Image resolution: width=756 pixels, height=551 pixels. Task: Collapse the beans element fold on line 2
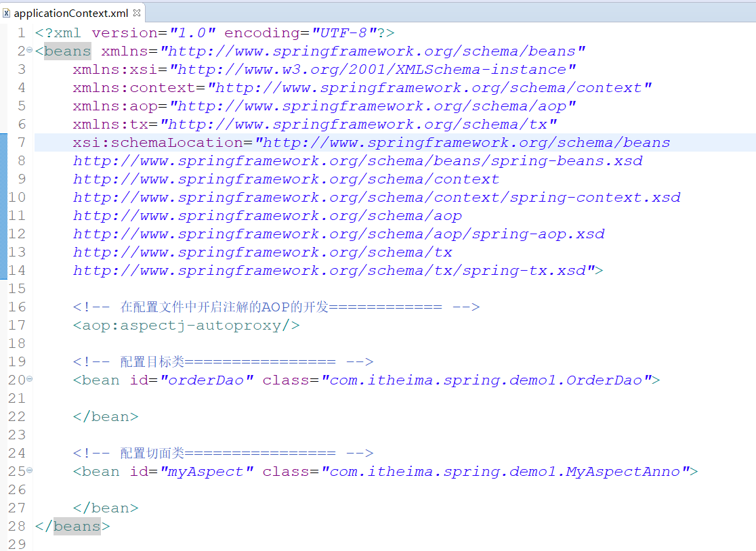[29, 49]
